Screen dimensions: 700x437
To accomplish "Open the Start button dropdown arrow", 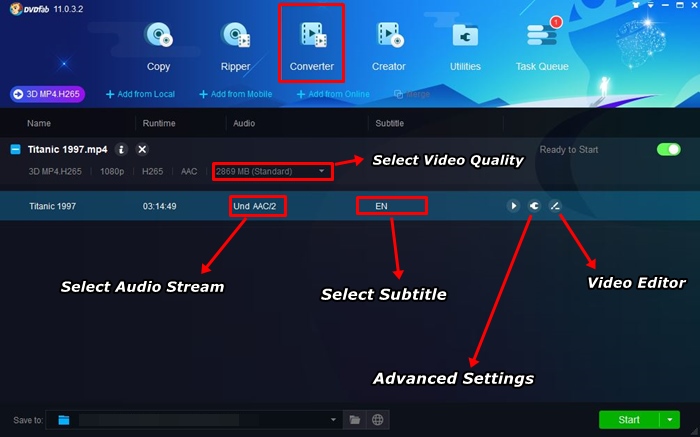I will [670, 420].
